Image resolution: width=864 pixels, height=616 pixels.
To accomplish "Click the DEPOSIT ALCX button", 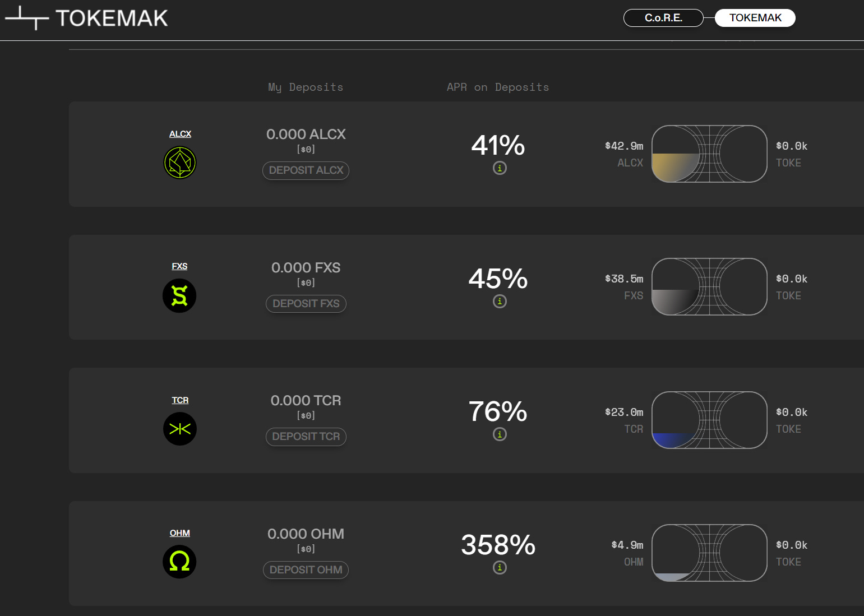I will tap(306, 170).
